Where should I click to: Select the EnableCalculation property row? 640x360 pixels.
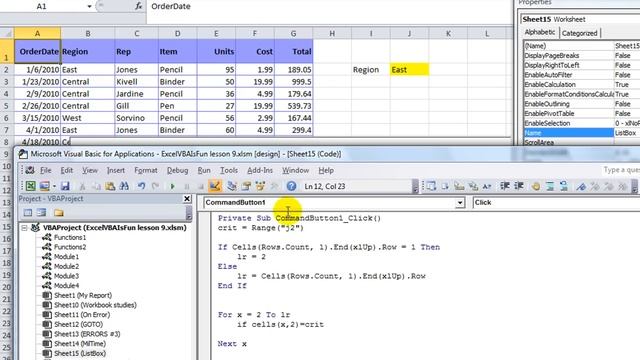click(x=582, y=84)
